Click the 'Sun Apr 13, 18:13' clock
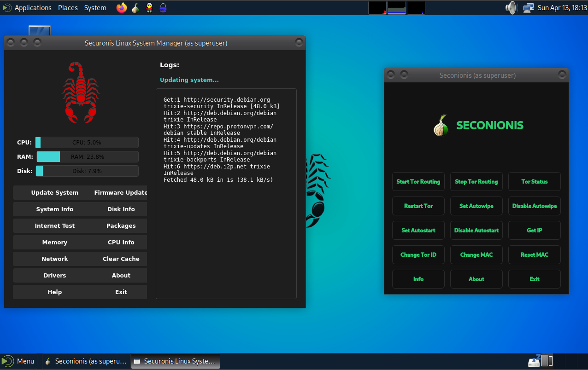The width and height of the screenshot is (588, 370). (x=562, y=8)
